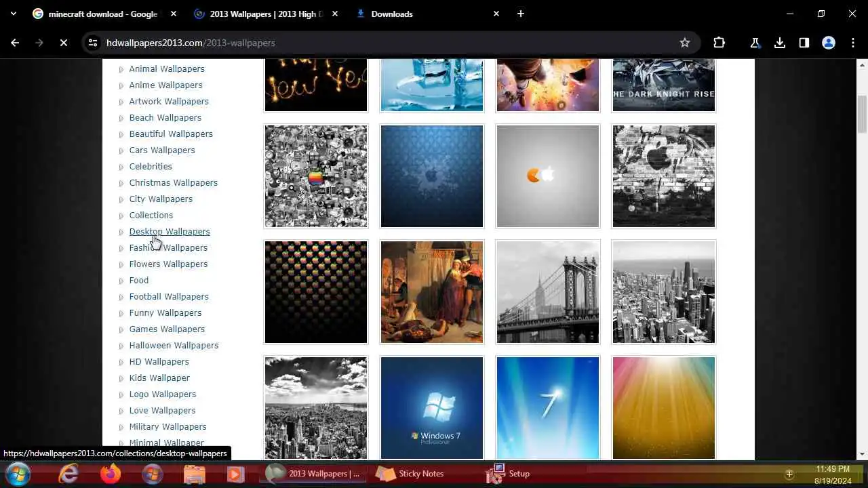The image size is (868, 488).
Task: Expand arrow beside Beautiful Wallpapers
Action: (x=121, y=134)
